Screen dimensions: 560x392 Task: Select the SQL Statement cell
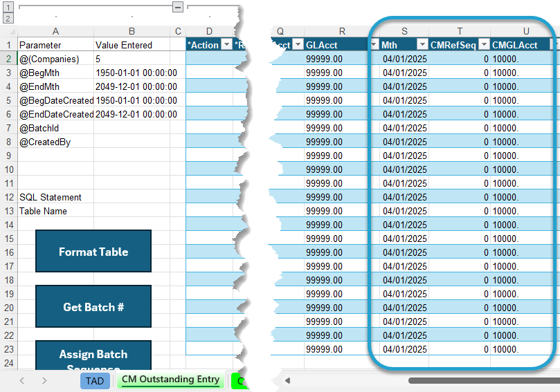[x=55, y=197]
